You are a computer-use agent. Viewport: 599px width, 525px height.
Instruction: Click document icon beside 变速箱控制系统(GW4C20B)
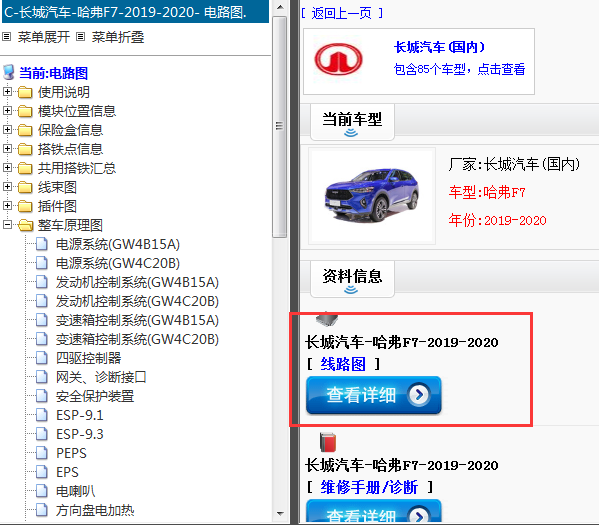42,339
